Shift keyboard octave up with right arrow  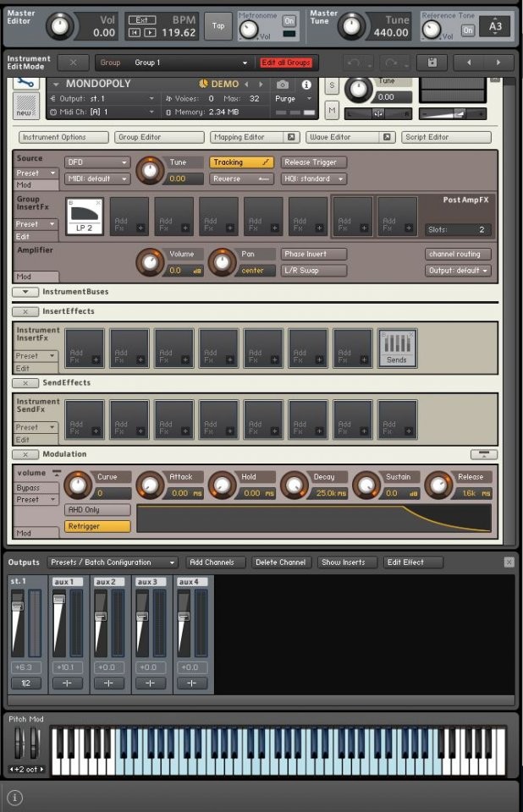coord(42,769)
